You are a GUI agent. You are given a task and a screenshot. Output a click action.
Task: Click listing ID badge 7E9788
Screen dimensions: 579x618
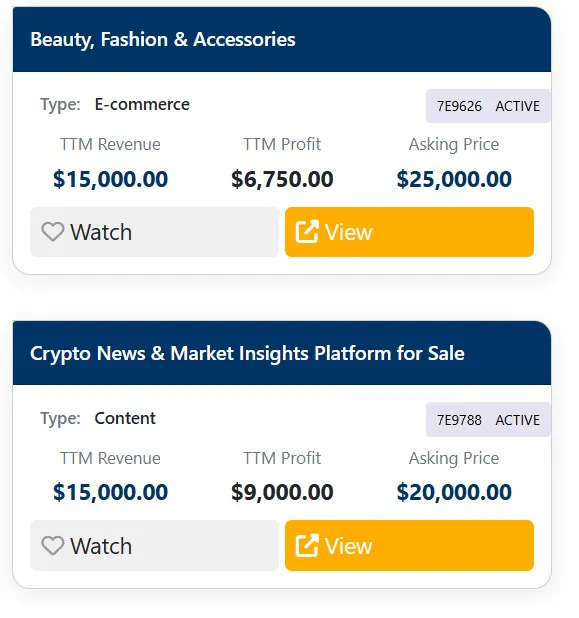pos(459,420)
